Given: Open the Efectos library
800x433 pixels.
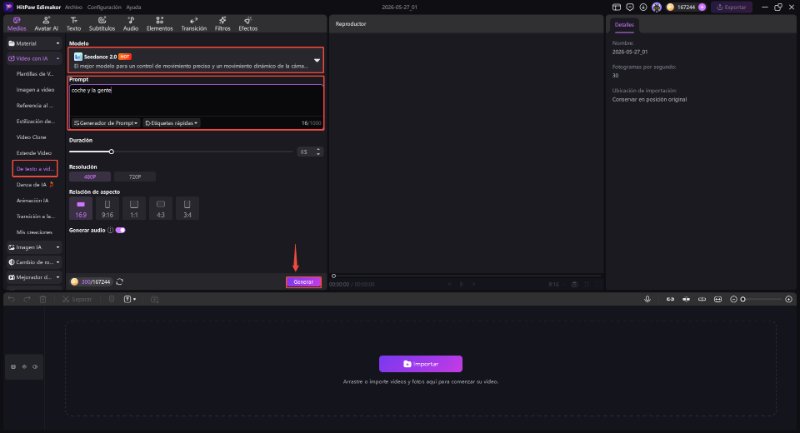Looking at the screenshot, I should 248,24.
